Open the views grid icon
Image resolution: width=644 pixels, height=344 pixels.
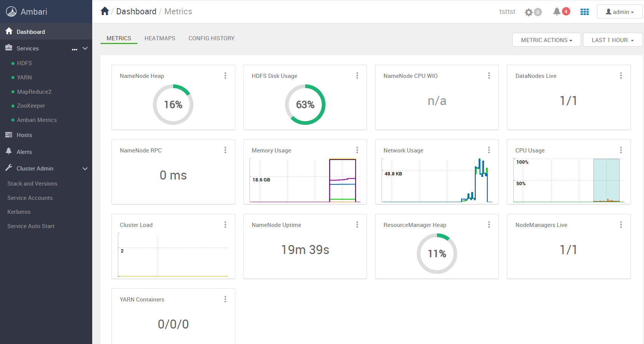click(x=585, y=12)
